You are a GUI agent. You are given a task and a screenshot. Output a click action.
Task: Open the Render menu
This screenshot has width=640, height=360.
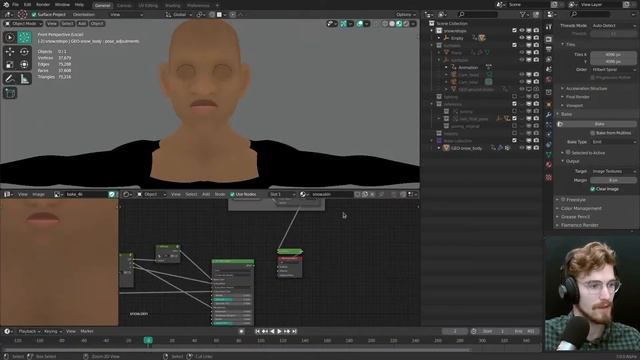(43, 4)
